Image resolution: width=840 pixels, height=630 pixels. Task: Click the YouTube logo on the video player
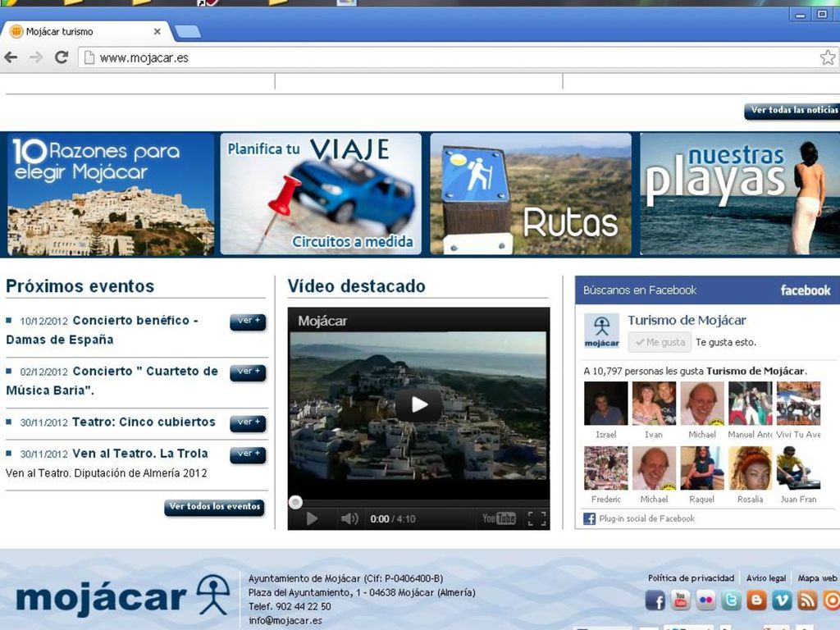tap(498, 518)
